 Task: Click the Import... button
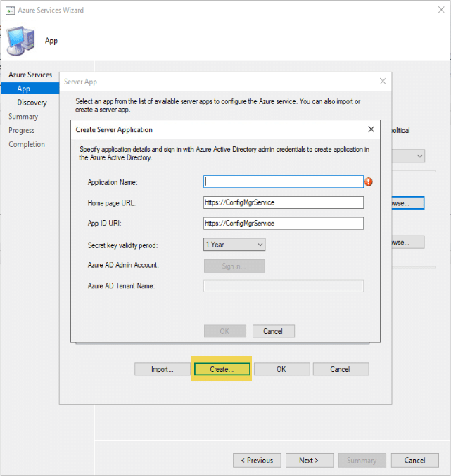point(162,369)
